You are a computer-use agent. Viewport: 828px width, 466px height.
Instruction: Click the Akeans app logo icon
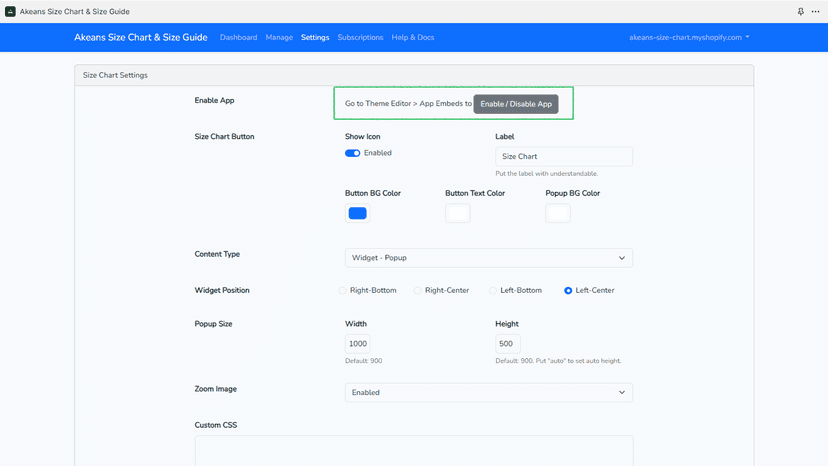pyautogui.click(x=10, y=11)
